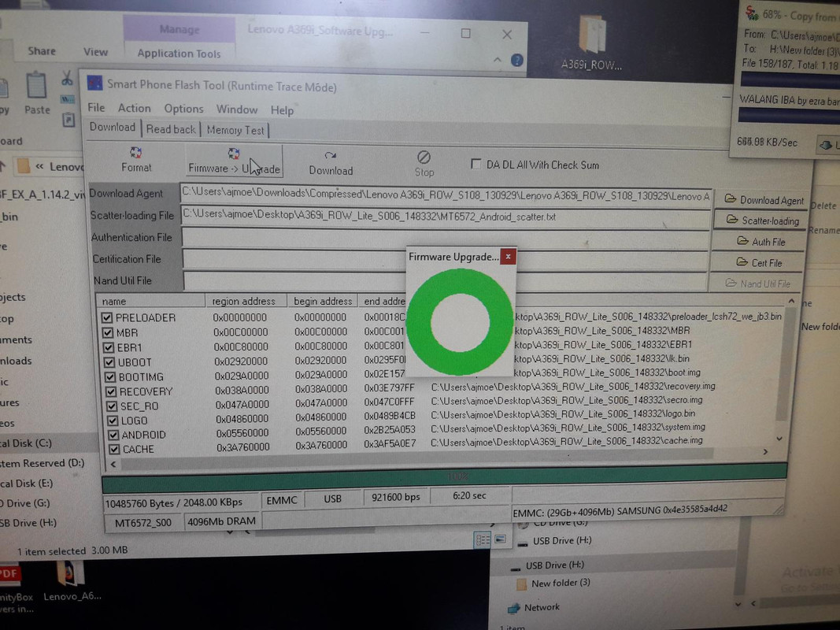This screenshot has height=630, width=840.
Task: Uncheck the PRELOADER partition checkbox
Action: click(x=107, y=317)
